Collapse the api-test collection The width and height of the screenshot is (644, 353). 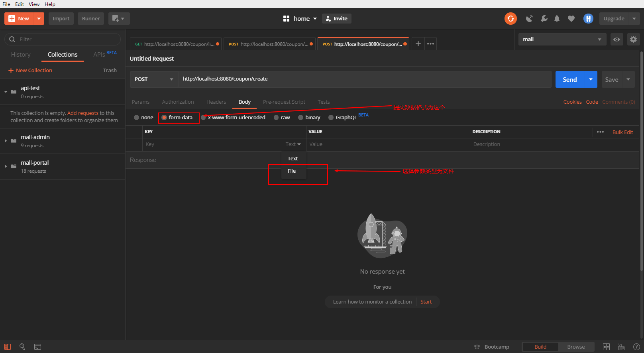[x=6, y=92]
